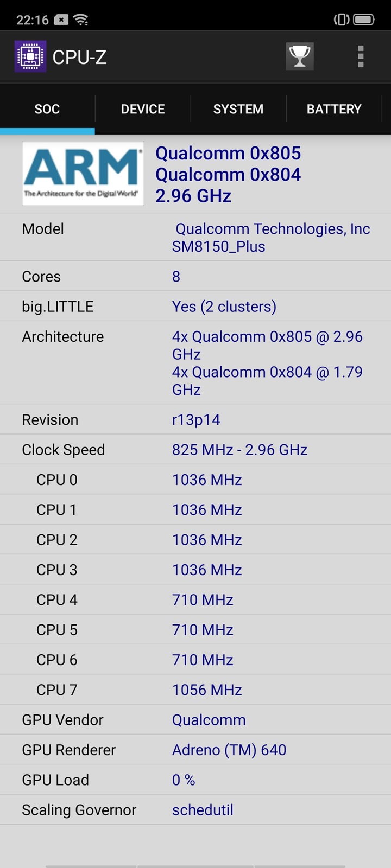
Task: Tap the big.LITTLE clusters row
Action: click(x=195, y=307)
